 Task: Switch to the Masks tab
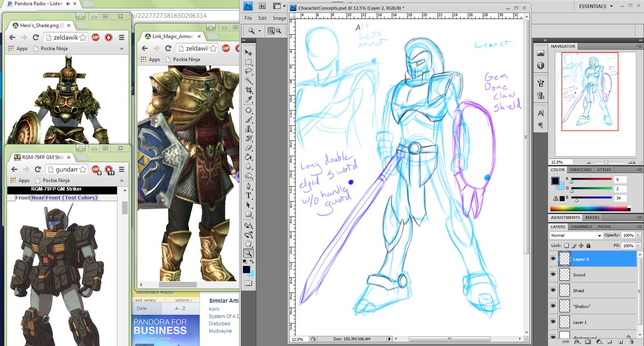click(x=592, y=217)
